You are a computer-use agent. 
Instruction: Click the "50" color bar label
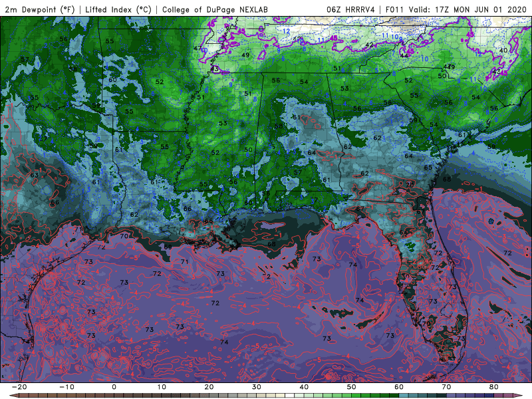[x=352, y=387]
